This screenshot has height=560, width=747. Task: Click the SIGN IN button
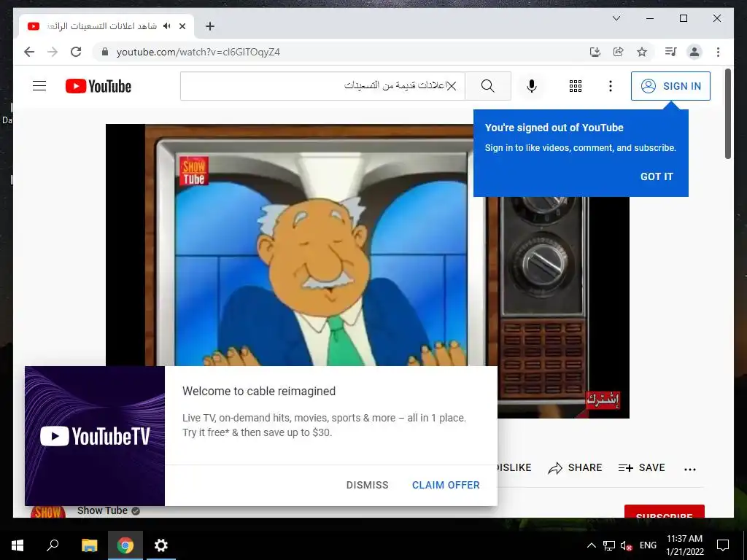click(670, 86)
